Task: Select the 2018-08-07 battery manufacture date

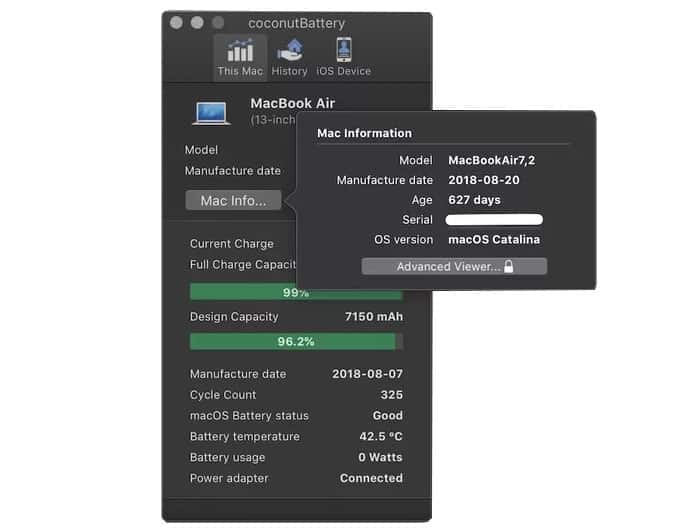Action: (368, 374)
